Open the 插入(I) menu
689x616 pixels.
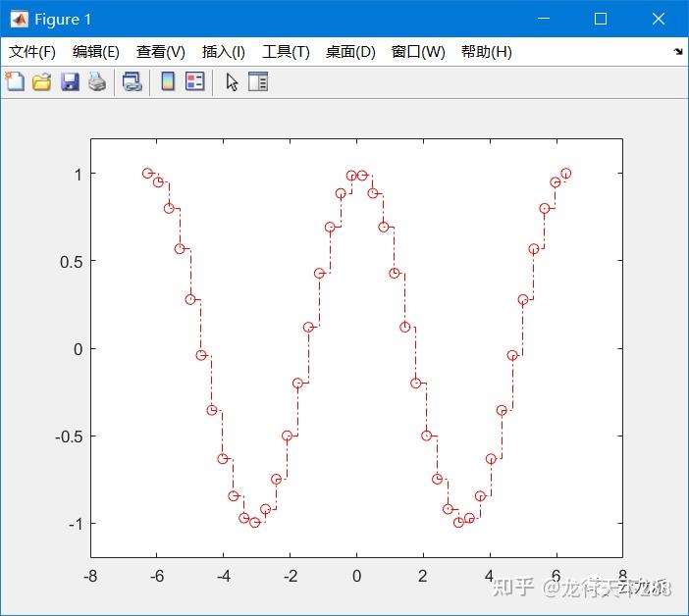tap(223, 52)
